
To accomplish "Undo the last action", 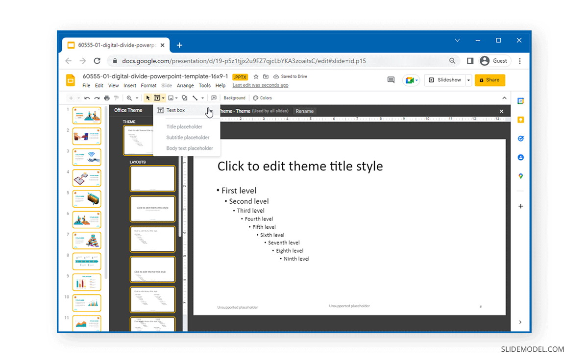I will (87, 97).
